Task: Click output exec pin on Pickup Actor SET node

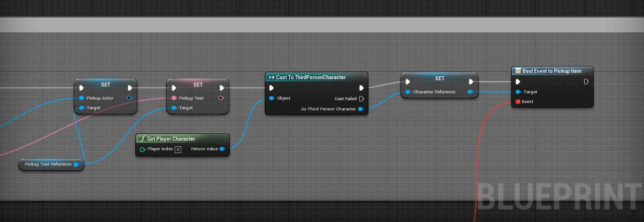Action: click(130, 88)
